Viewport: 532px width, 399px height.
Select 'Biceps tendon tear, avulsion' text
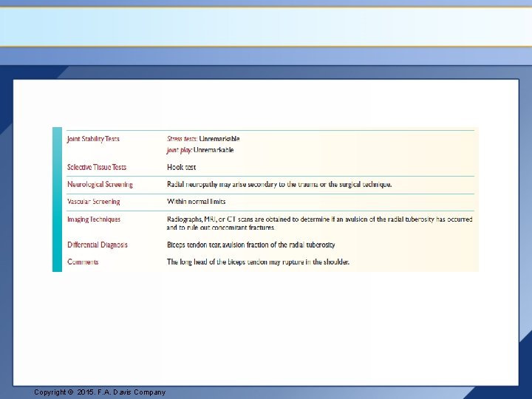tap(251, 245)
